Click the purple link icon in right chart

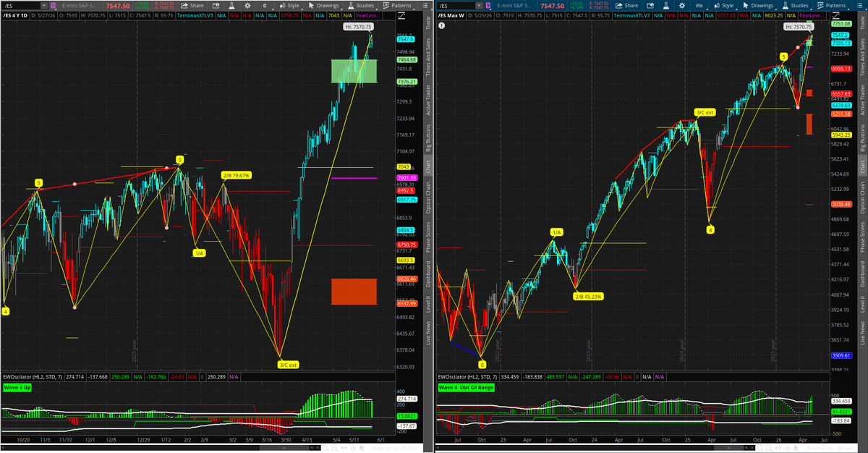[488, 6]
